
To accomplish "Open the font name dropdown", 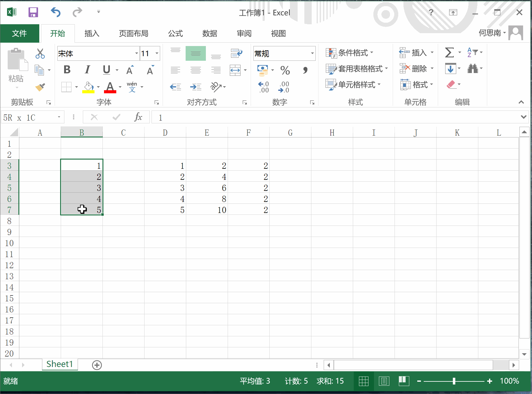I will point(137,53).
